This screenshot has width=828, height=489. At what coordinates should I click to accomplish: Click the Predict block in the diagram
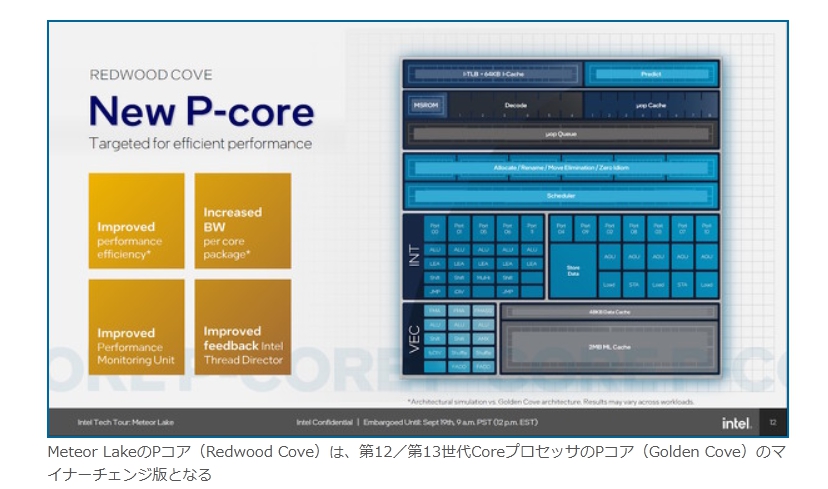pos(650,74)
